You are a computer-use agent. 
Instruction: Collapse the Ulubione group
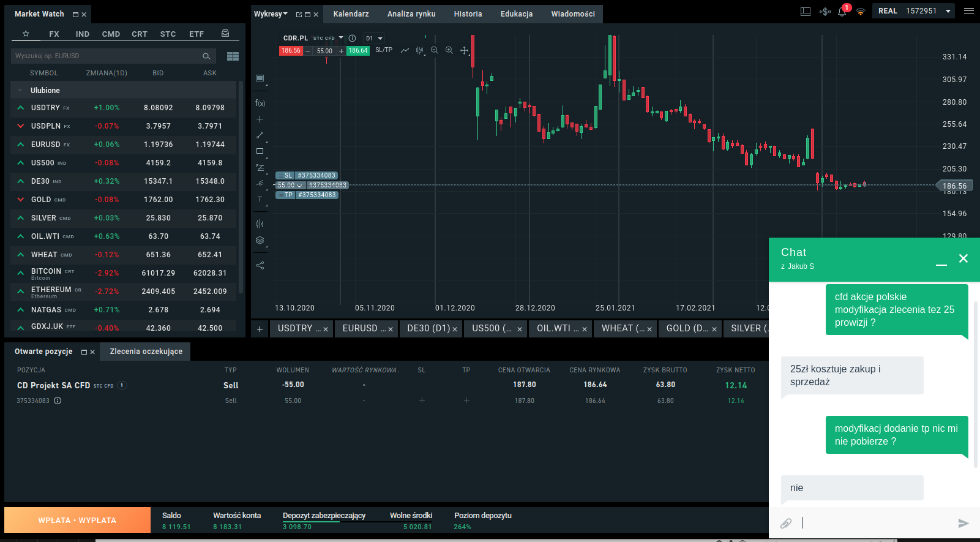(20, 91)
